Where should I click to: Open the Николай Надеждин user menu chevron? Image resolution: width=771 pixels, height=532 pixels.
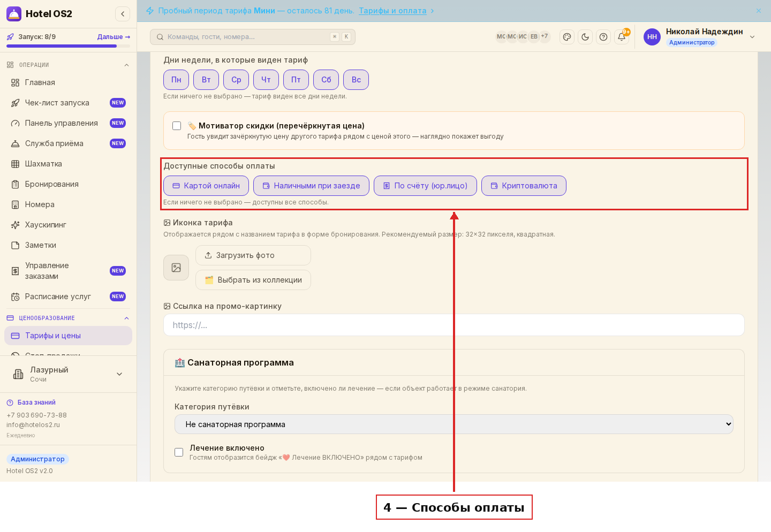coord(752,37)
